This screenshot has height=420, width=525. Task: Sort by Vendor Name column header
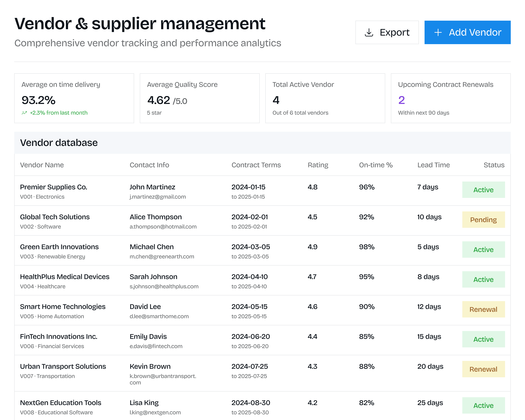(x=42, y=165)
